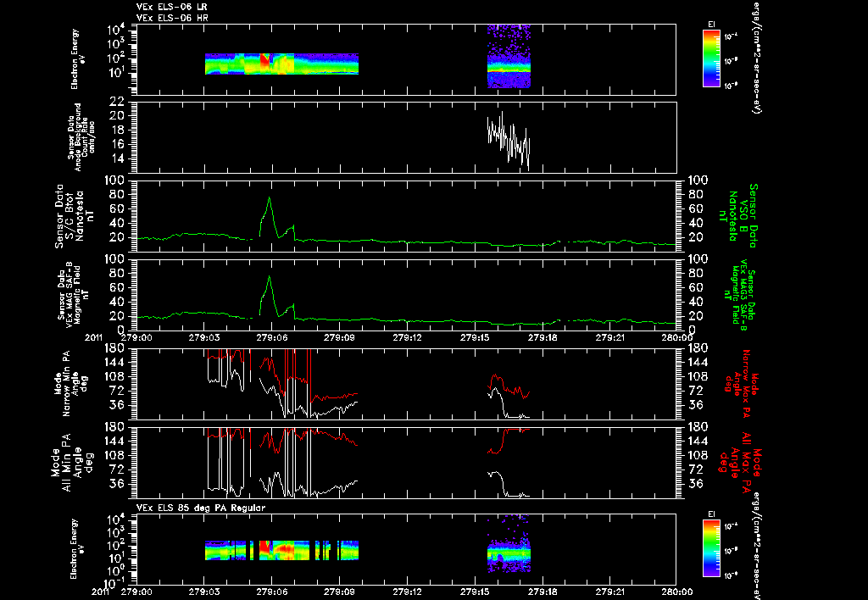The image size is (868, 600).
Task: Click the '18' tick on the count rate axis
Action: (116, 130)
